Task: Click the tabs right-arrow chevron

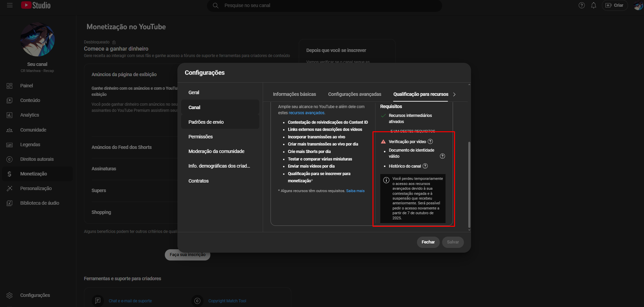Action: (x=454, y=94)
